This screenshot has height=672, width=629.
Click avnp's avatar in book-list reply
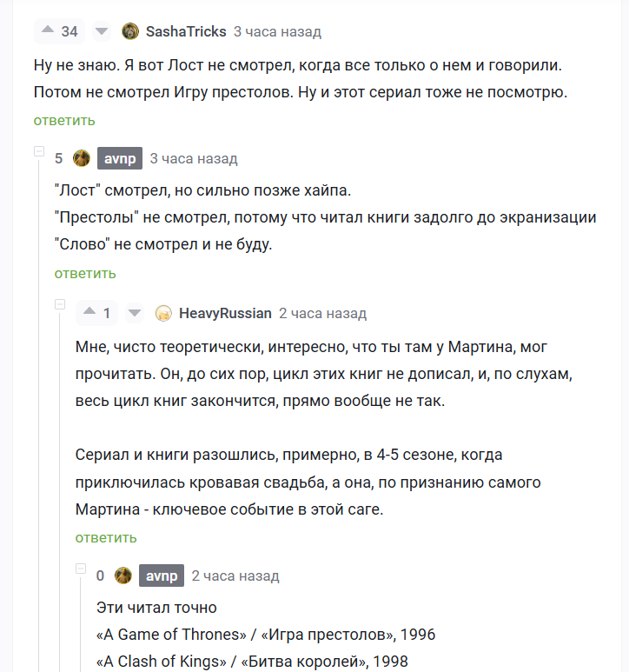(123, 576)
